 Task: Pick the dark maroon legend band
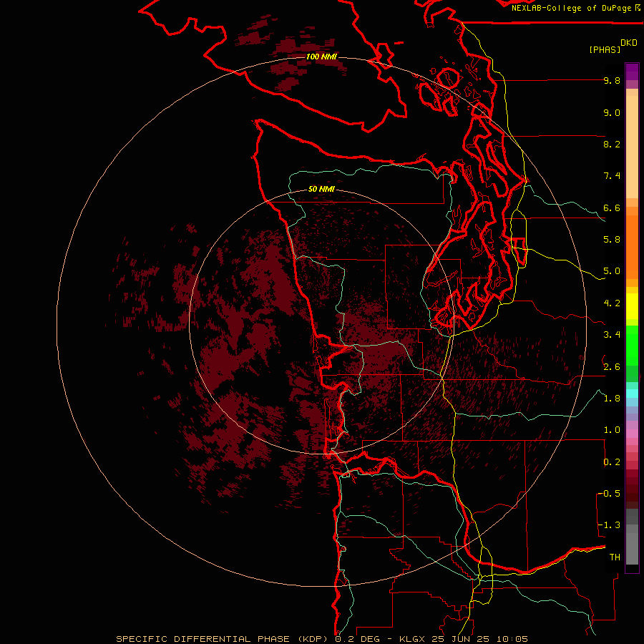(x=632, y=489)
